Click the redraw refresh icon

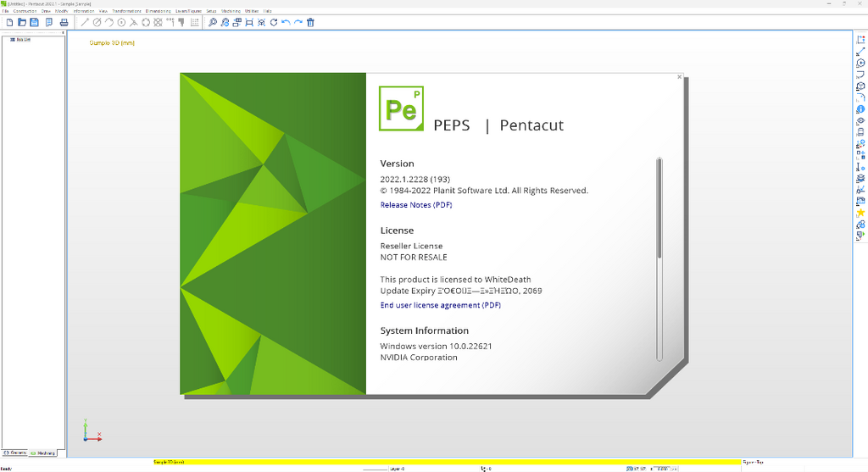(274, 23)
